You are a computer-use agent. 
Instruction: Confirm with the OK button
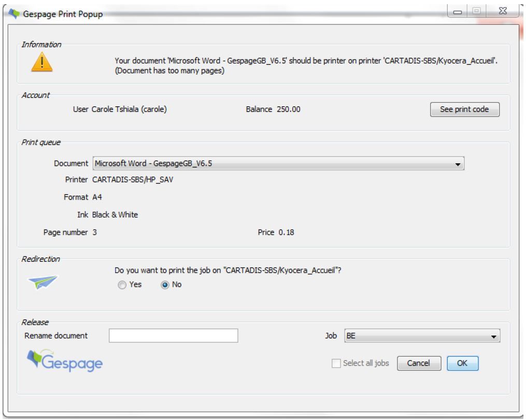(x=462, y=363)
